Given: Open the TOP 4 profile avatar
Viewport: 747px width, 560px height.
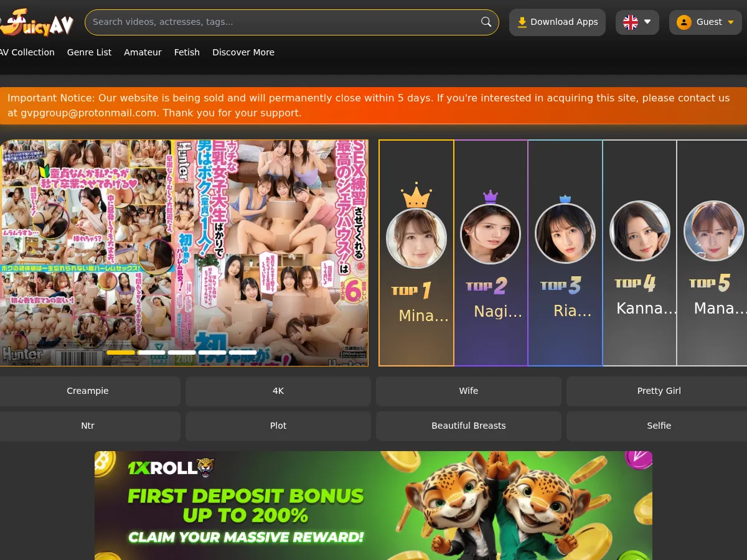Looking at the screenshot, I should coord(640,231).
